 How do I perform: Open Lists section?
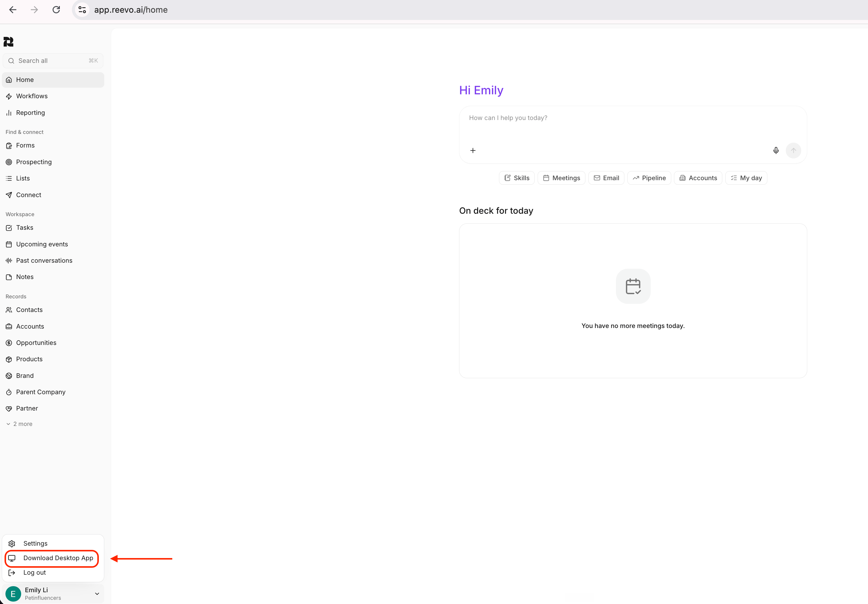[x=53, y=178]
